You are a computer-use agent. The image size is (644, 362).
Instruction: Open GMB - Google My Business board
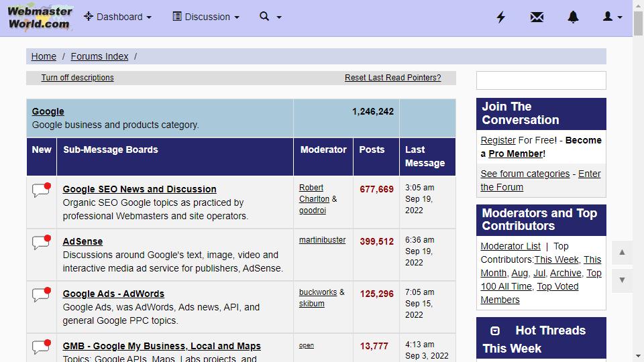click(162, 346)
